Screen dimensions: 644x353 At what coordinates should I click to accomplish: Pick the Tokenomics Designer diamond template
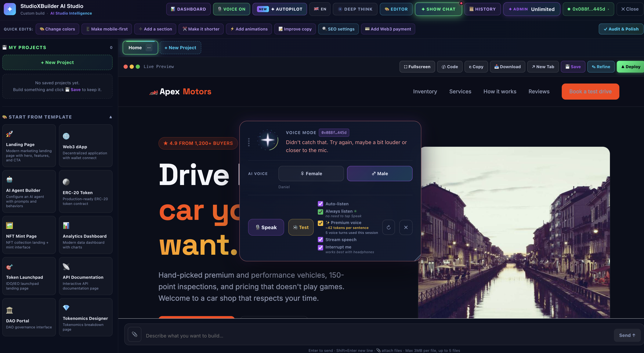tap(86, 317)
